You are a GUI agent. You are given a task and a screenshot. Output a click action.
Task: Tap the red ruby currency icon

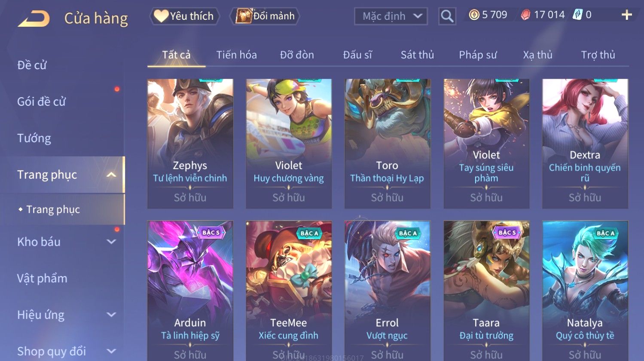[525, 15]
